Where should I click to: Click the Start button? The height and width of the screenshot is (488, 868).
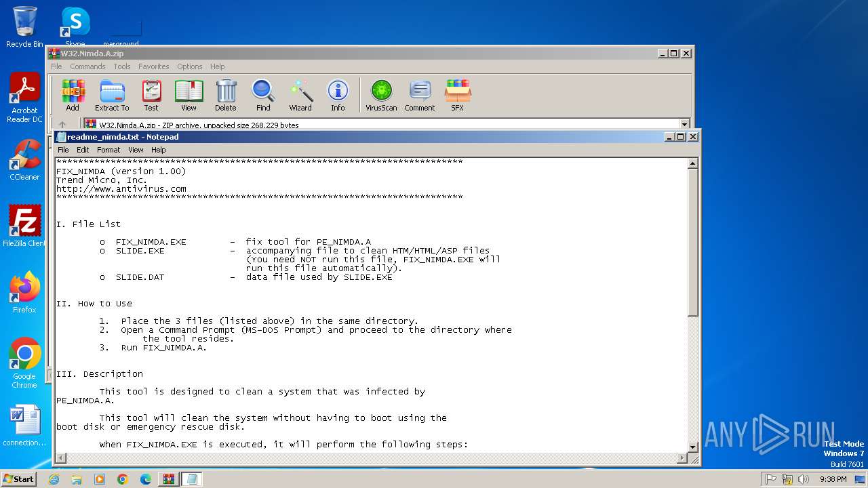pyautogui.click(x=19, y=479)
